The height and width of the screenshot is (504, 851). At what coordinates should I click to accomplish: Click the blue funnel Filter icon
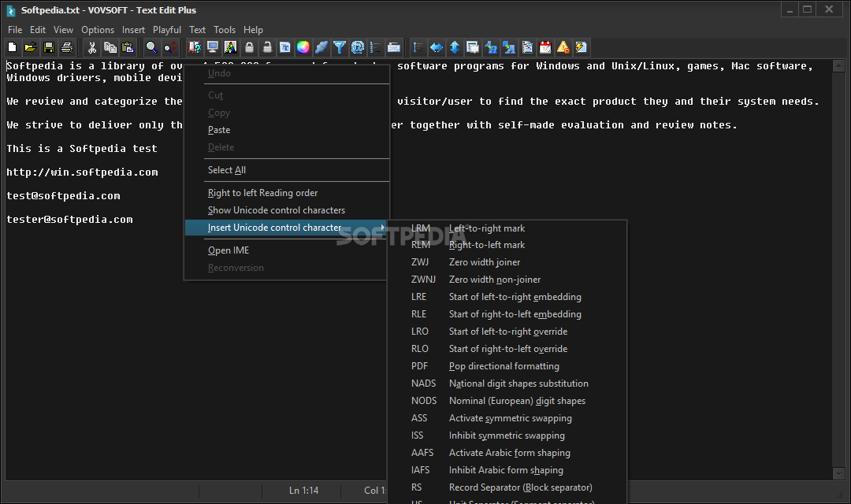pyautogui.click(x=340, y=48)
